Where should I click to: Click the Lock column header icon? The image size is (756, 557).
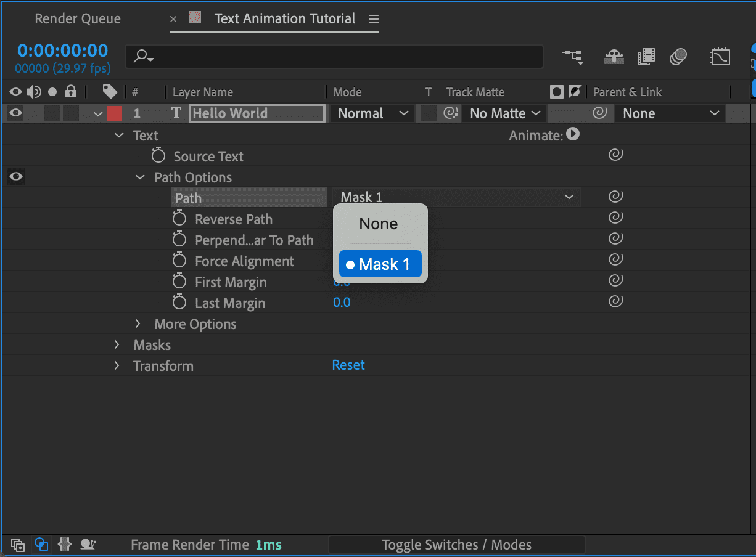[x=71, y=92]
